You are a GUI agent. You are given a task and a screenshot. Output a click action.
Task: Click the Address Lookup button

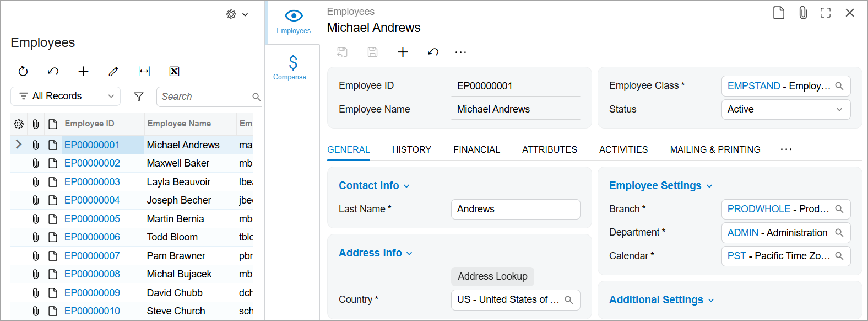point(492,276)
